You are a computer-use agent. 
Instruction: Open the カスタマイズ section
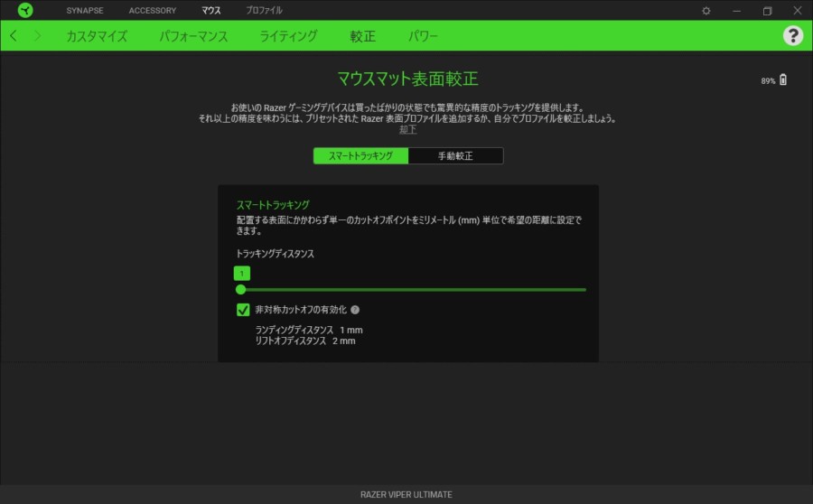pos(97,36)
